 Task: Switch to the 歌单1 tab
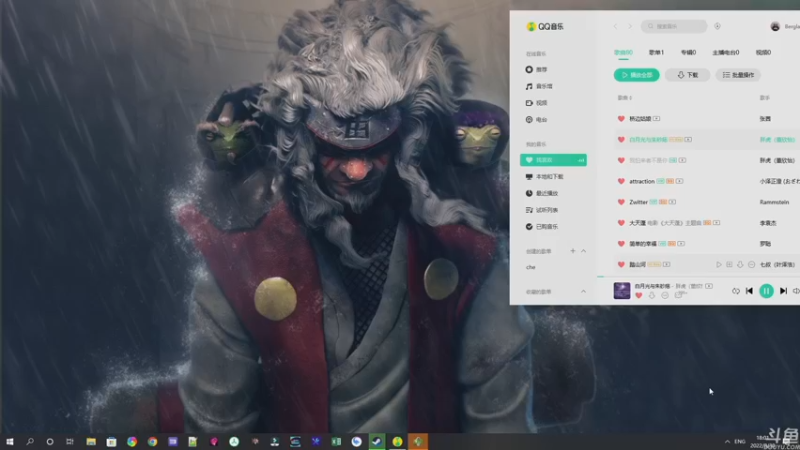click(656, 53)
